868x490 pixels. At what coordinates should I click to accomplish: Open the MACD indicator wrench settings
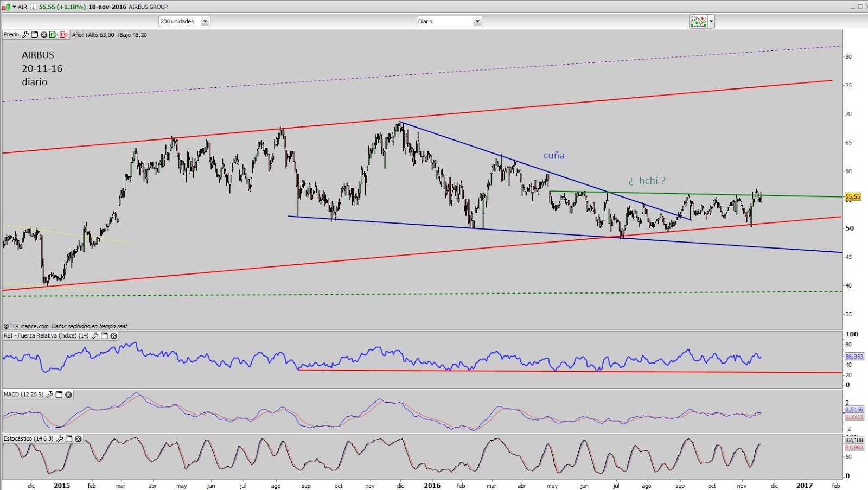point(49,394)
